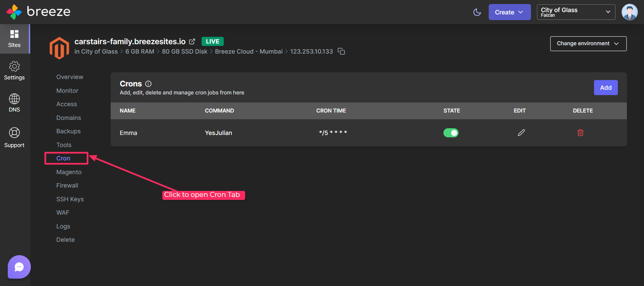Edit the Emma cron job
This screenshot has height=286, width=644.
pyautogui.click(x=521, y=133)
